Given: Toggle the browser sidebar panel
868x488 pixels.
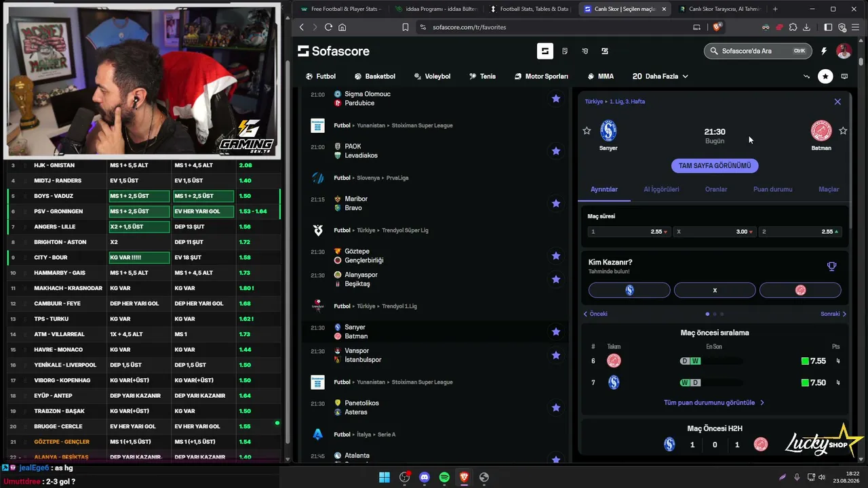Looking at the screenshot, I should click(828, 27).
